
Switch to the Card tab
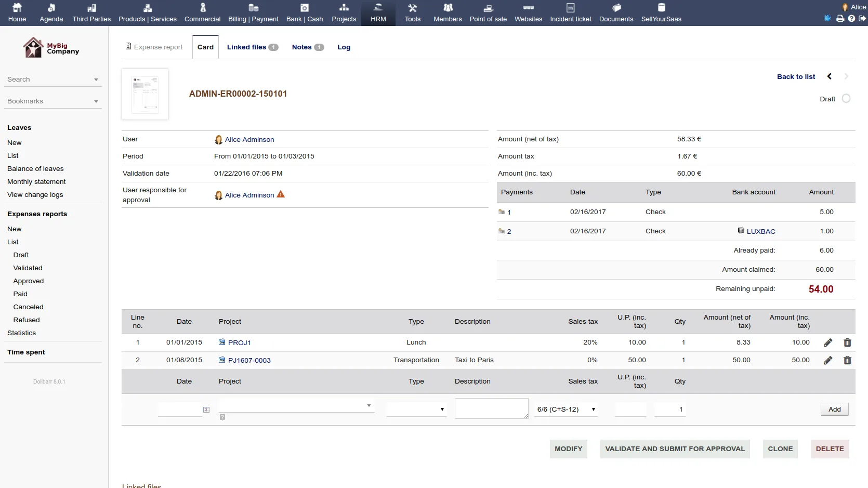point(205,47)
